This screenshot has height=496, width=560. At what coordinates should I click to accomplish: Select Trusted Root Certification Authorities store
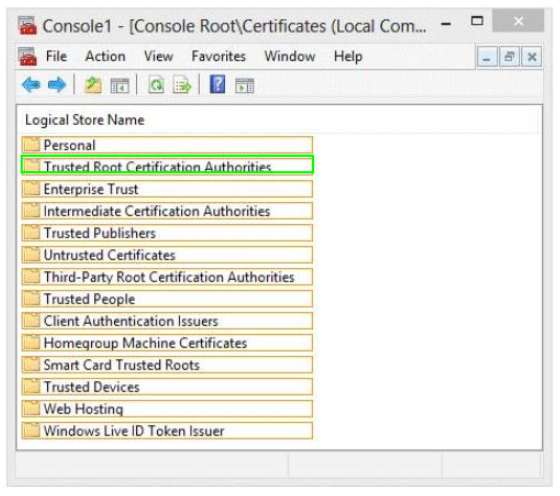pos(167,165)
